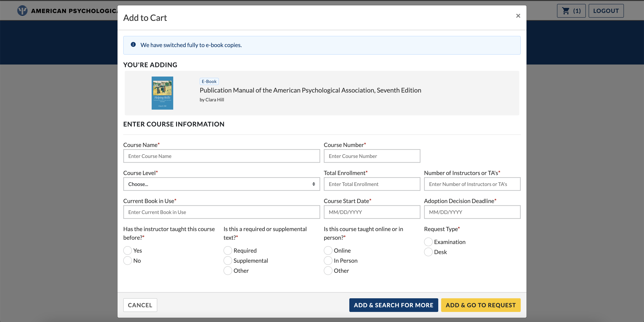Image resolution: width=644 pixels, height=322 pixels.
Task: Click the APA logo in the header
Action: coord(22,11)
